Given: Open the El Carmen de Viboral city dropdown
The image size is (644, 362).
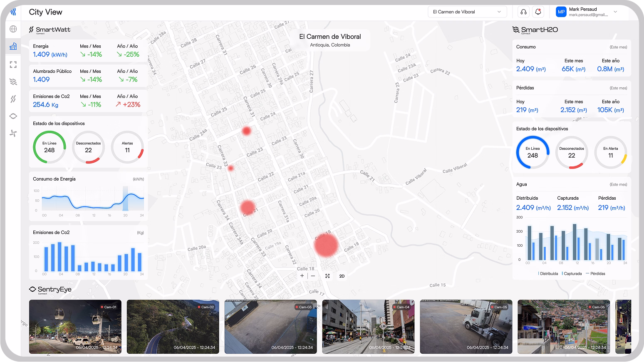Looking at the screenshot, I should pyautogui.click(x=467, y=12).
